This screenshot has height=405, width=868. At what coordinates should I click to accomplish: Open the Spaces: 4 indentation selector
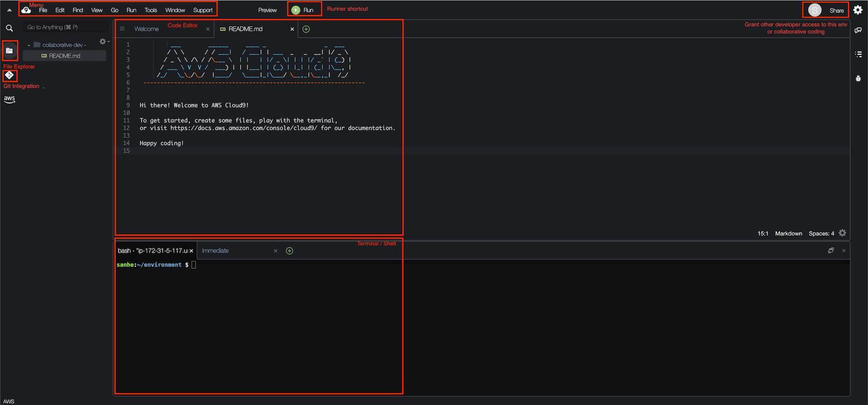point(821,234)
